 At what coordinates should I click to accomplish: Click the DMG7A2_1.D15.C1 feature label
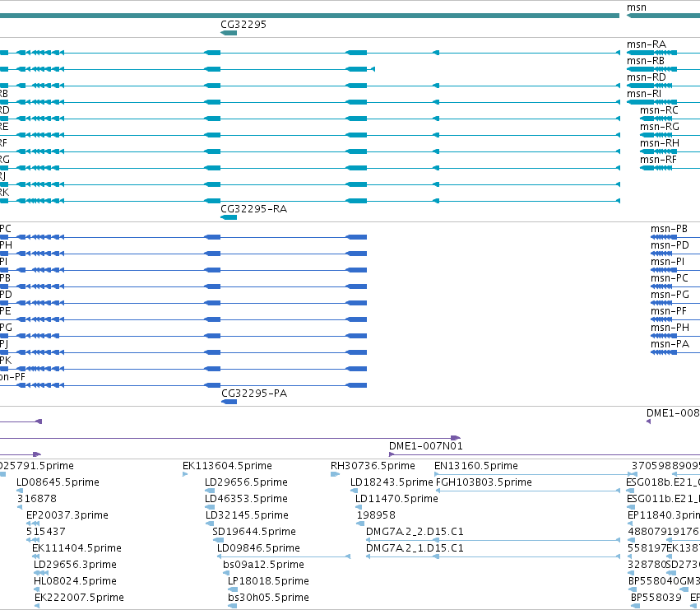click(x=415, y=548)
